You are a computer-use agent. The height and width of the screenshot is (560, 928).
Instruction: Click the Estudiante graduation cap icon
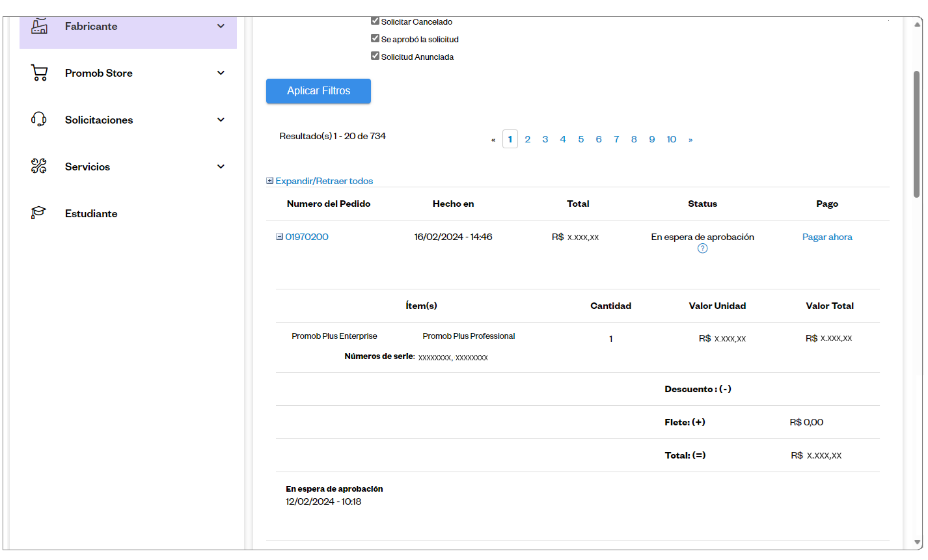point(39,213)
